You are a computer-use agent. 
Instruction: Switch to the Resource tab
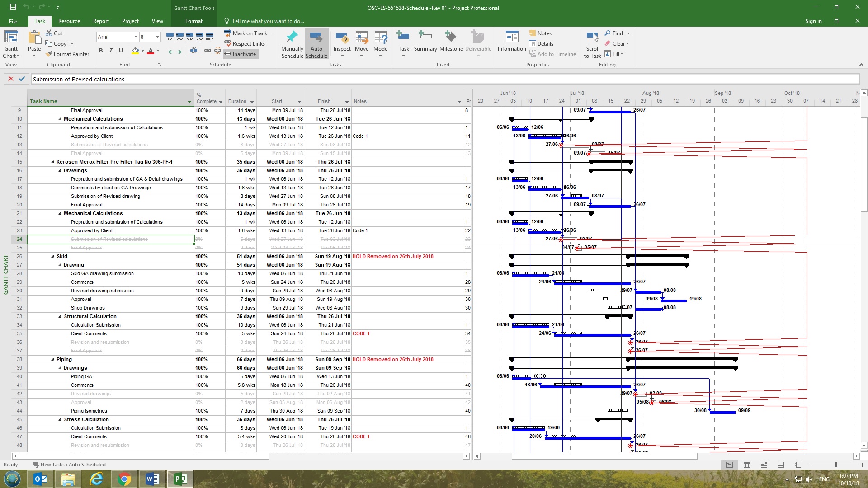[69, 21]
